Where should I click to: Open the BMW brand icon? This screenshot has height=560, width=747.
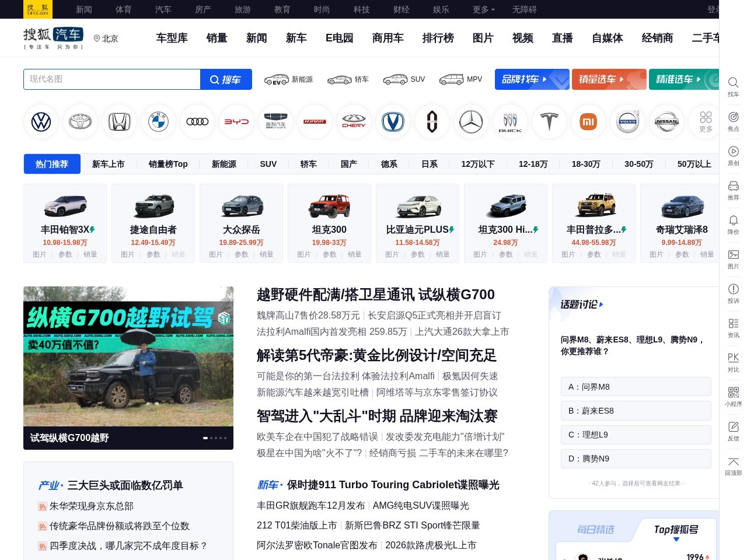158,122
